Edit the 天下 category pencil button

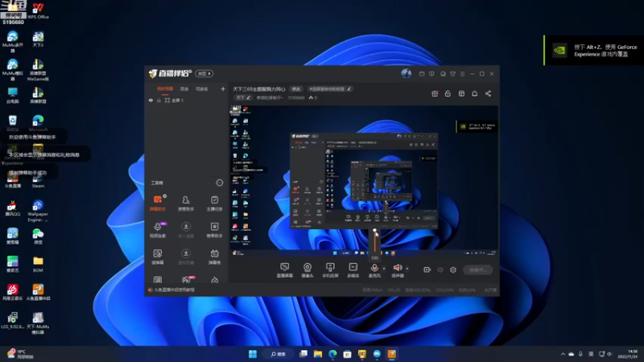[x=243, y=97]
